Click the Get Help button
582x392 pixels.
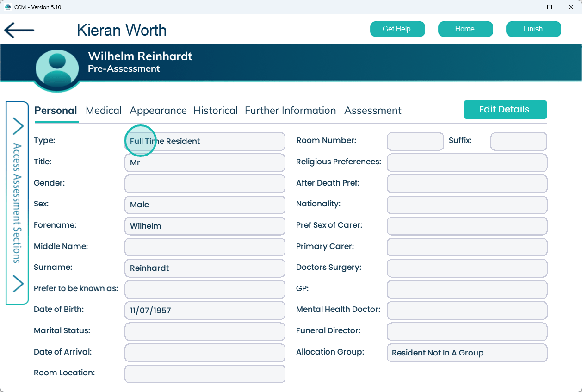pyautogui.click(x=396, y=29)
